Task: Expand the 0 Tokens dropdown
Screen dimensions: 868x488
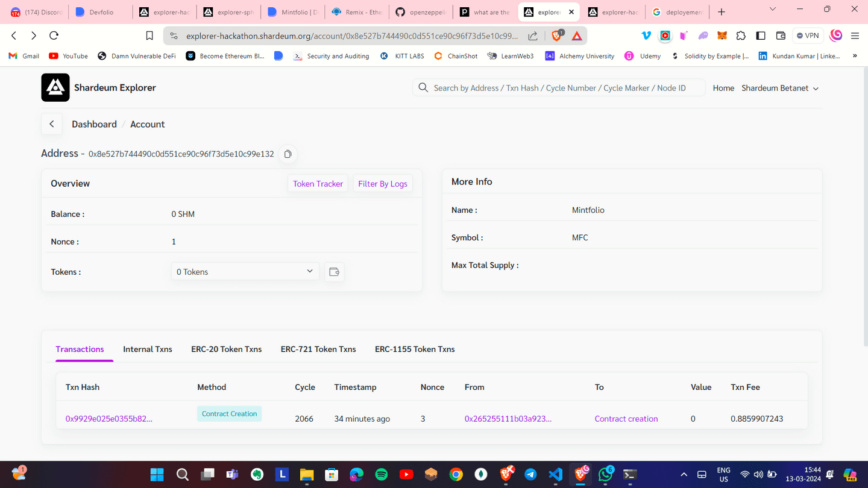Action: [245, 272]
